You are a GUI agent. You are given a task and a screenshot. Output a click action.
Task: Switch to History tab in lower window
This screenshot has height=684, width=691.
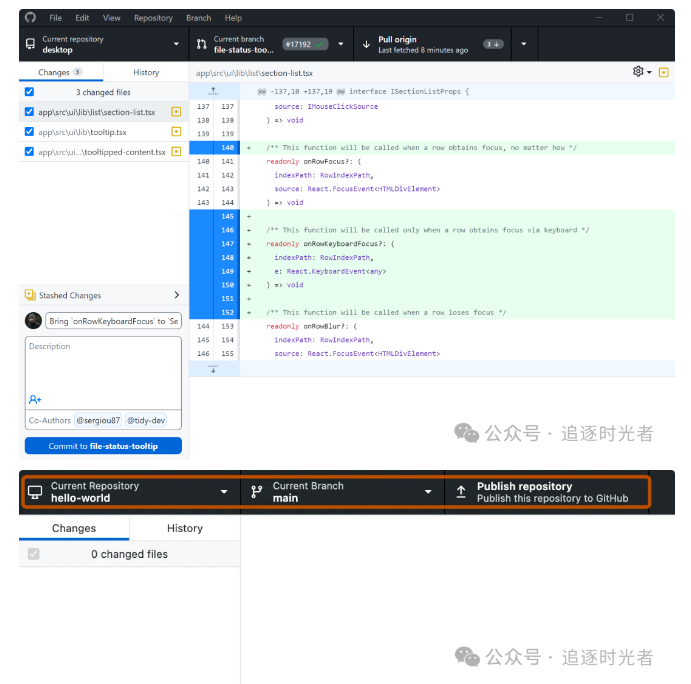tap(185, 528)
